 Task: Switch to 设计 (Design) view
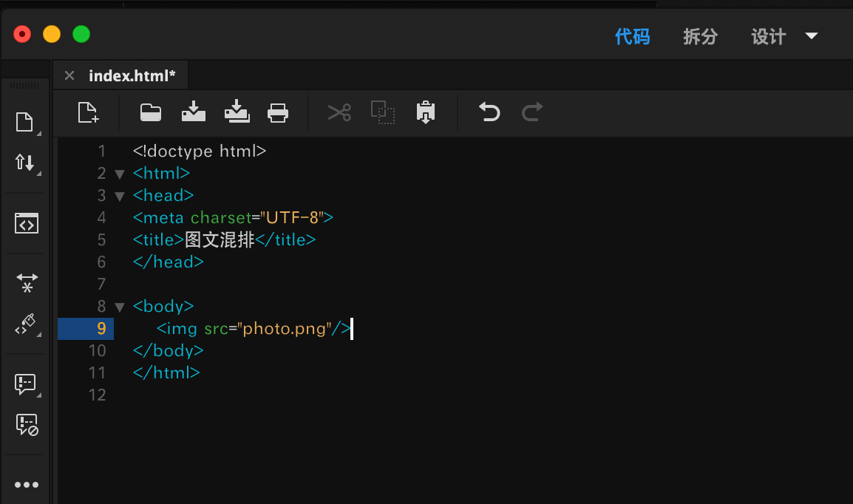click(x=768, y=36)
